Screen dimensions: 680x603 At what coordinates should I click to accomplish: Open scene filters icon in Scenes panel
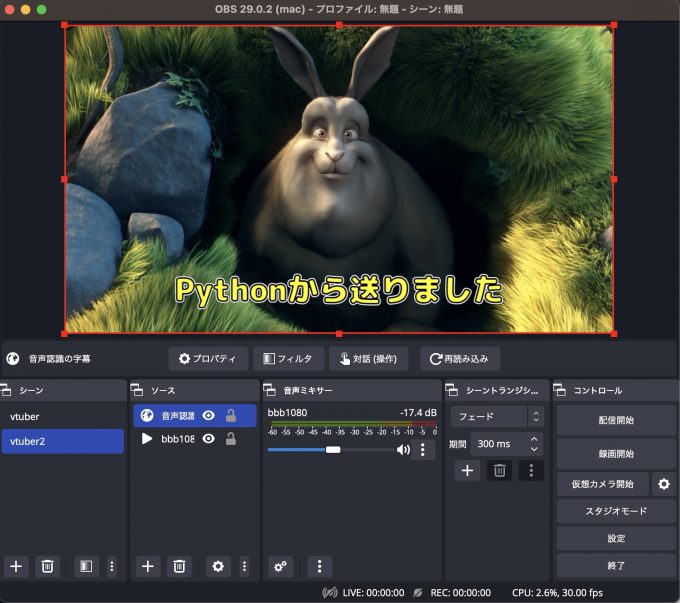(x=86, y=566)
